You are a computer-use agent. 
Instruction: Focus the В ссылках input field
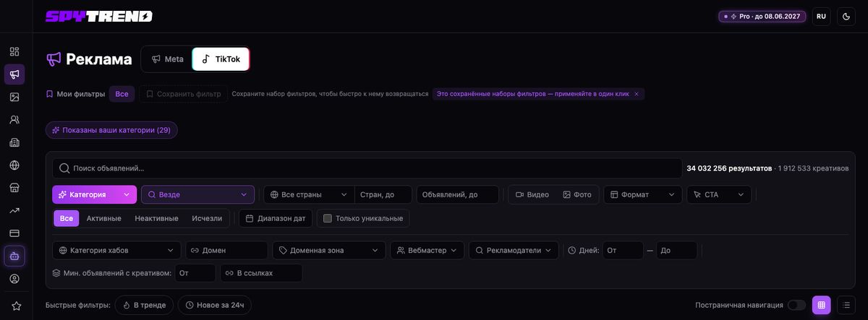pyautogui.click(x=261, y=273)
